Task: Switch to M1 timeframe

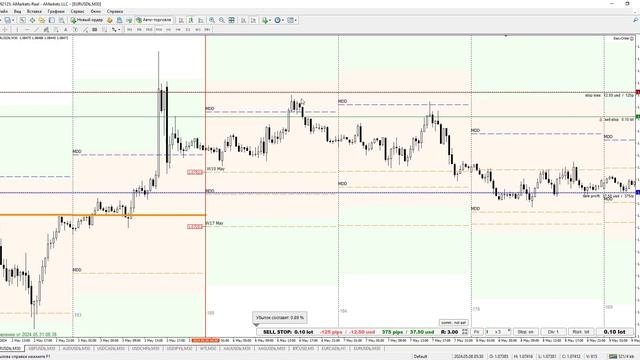Action: (129, 29)
